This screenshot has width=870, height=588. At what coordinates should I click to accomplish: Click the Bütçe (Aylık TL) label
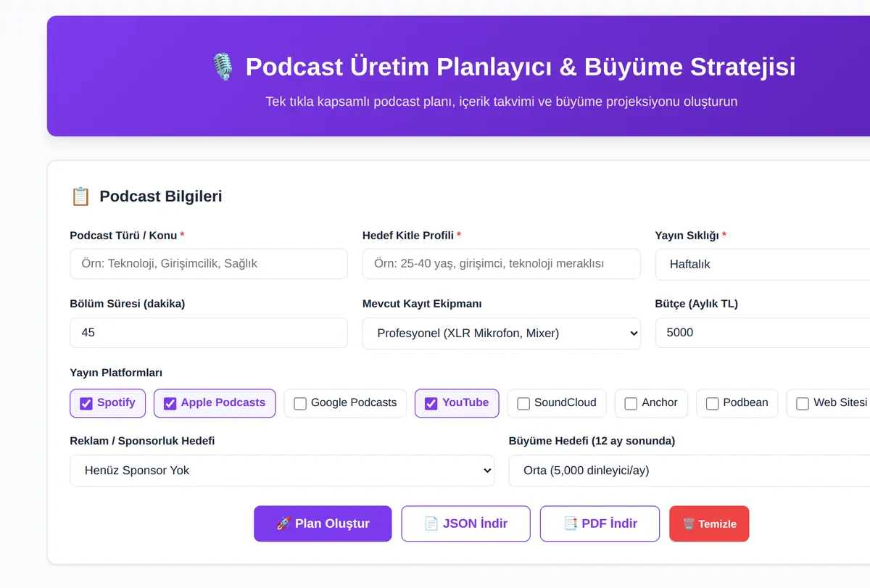tap(697, 304)
